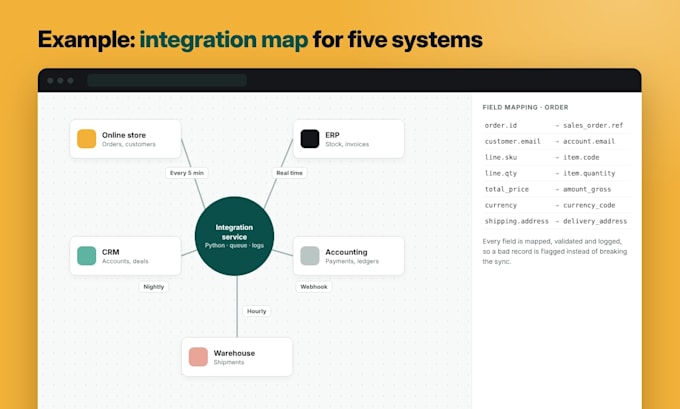Viewport: 680px width, 409px height.
Task: Click 'Orders, customers' subtitle text
Action: pyautogui.click(x=129, y=144)
